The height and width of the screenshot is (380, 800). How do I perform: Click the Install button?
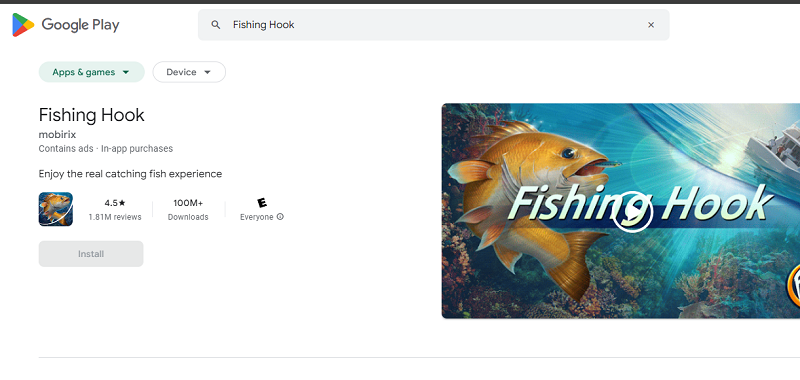(x=91, y=254)
